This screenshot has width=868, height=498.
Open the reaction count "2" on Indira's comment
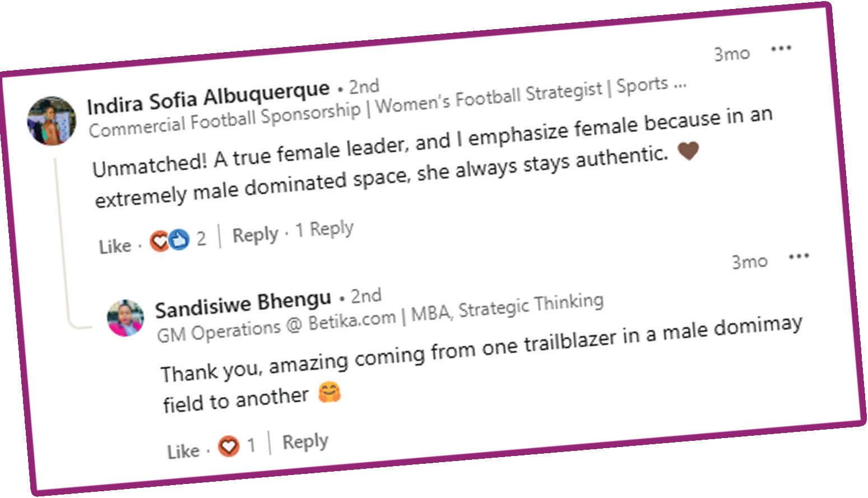[201, 239]
